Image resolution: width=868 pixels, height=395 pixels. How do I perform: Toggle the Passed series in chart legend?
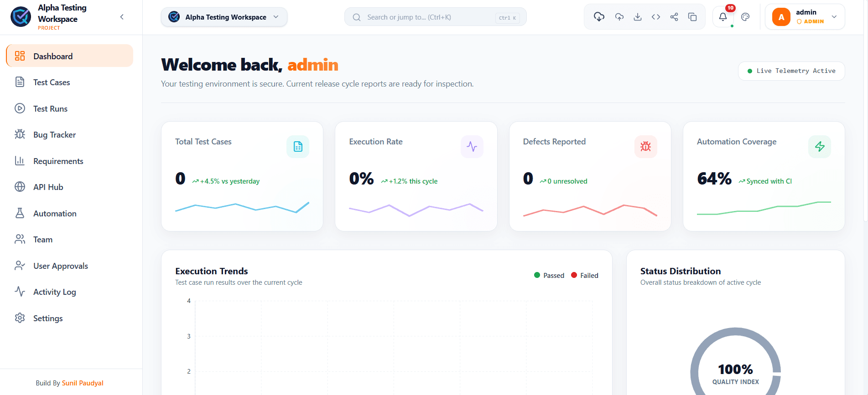(549, 275)
